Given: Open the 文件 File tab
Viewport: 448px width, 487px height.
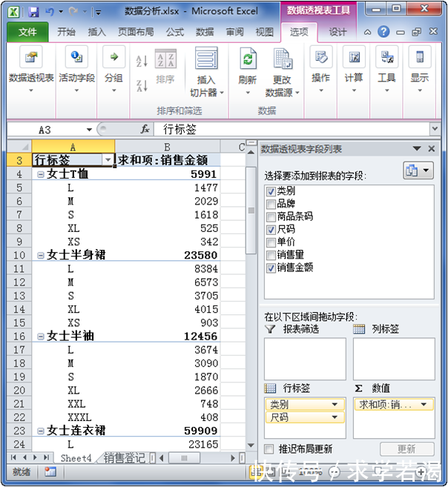Looking at the screenshot, I should pos(27,32).
